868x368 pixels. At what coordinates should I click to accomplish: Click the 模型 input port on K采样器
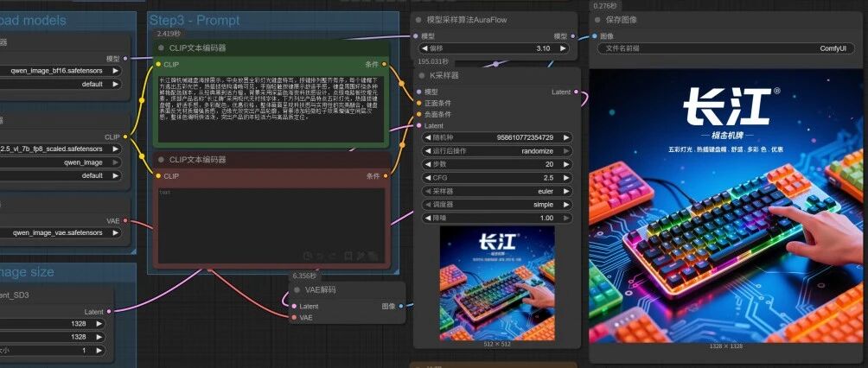pyautogui.click(x=418, y=92)
